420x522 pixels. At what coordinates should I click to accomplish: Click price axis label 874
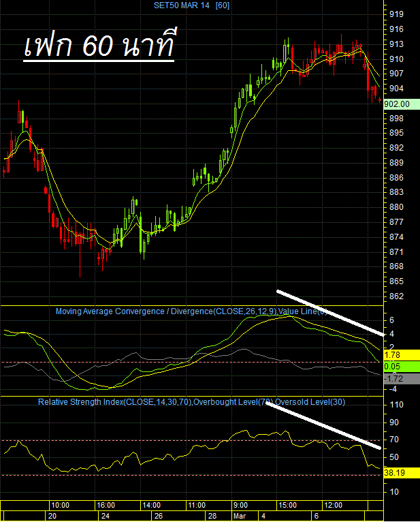tap(396, 237)
